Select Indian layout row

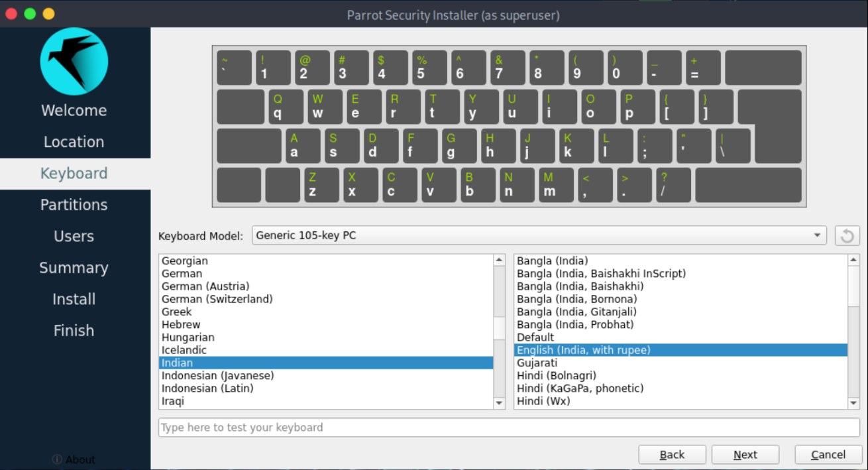pyautogui.click(x=326, y=363)
